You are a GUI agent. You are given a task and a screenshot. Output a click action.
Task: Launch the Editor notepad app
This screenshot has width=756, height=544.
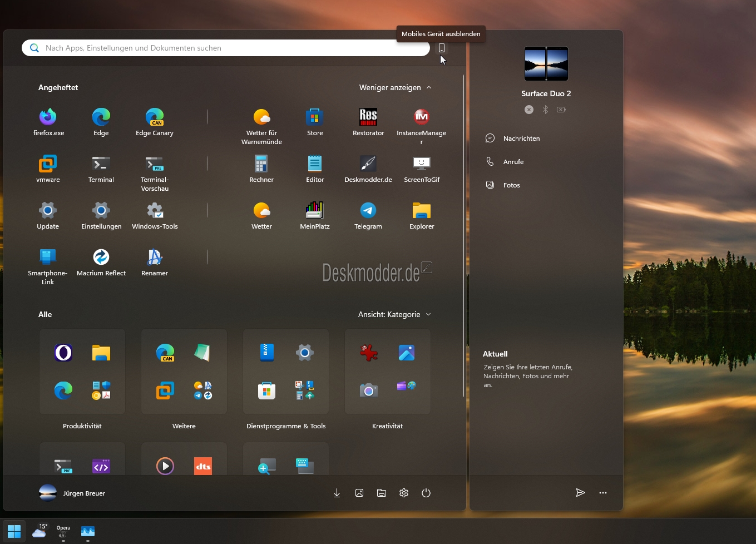pyautogui.click(x=315, y=169)
